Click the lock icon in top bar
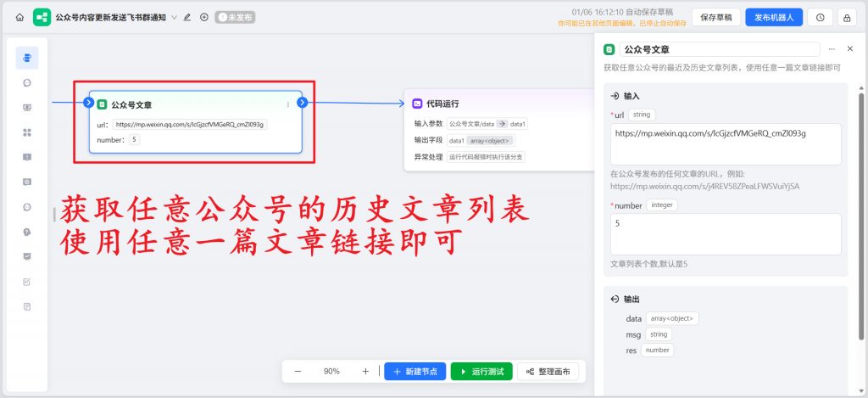Viewport: 868px width, 398px height. pyautogui.click(x=847, y=17)
